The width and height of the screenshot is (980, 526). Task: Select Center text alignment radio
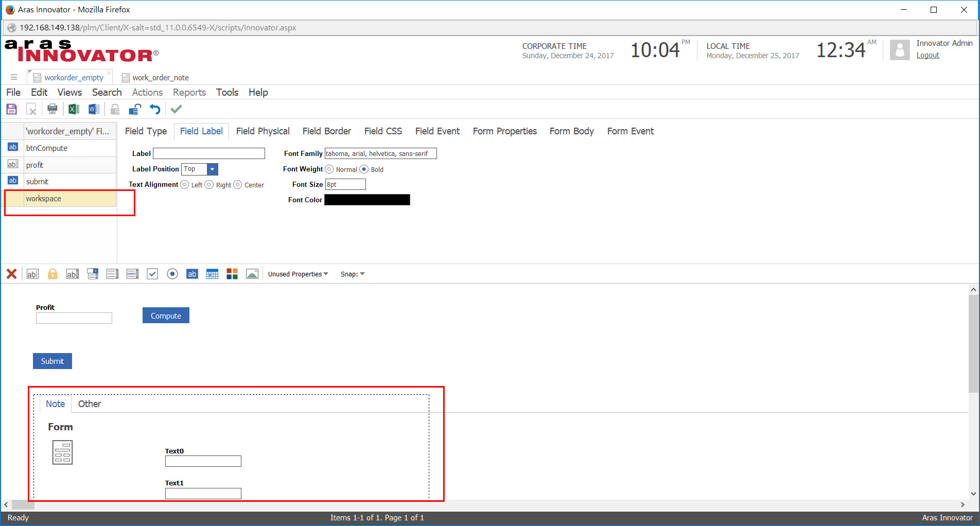(x=237, y=185)
